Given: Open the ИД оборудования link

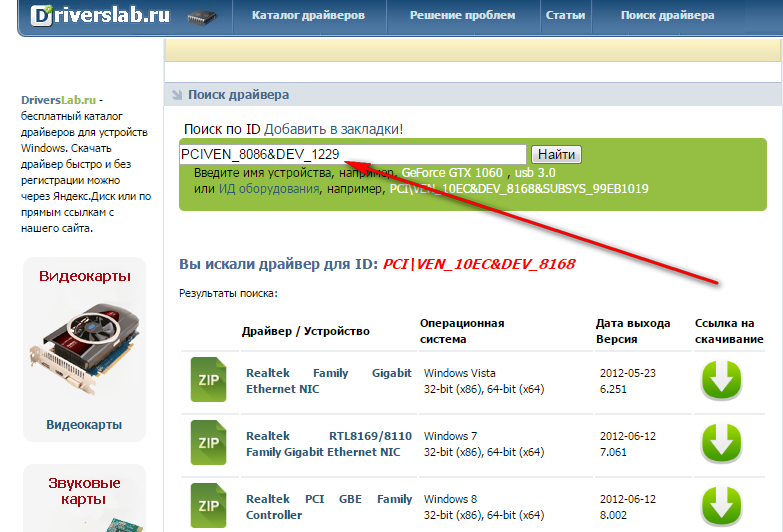Looking at the screenshot, I should point(269,189).
